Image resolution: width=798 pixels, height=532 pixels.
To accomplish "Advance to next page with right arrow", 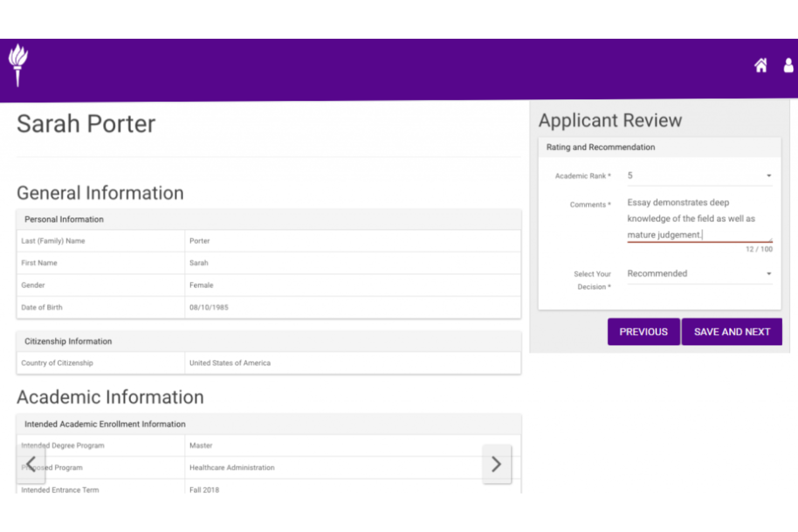I will 496,464.
